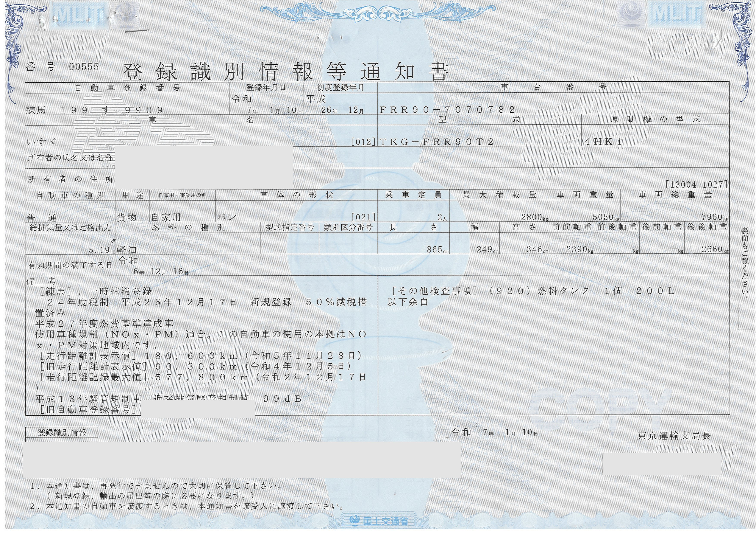Click the registration number 練馬 199 す 9909
The width and height of the screenshot is (756, 534).
95,110
